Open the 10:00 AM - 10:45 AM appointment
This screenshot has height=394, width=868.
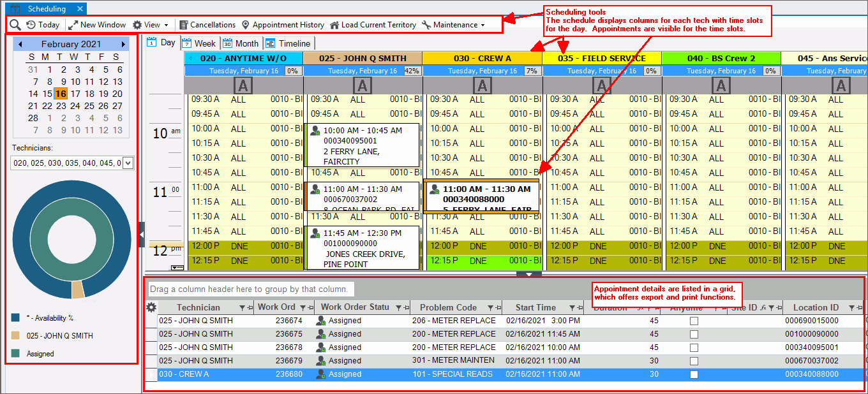363,145
